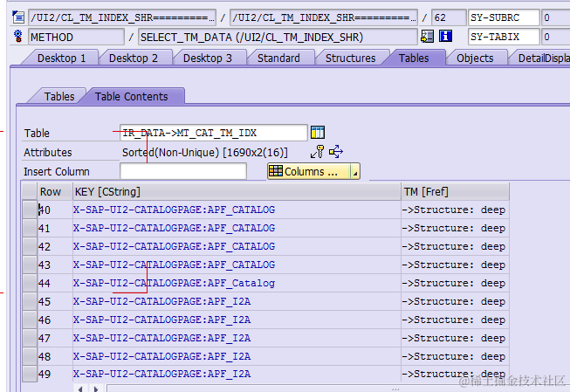The height and width of the screenshot is (392, 570).
Task: Click the Structure: deep reference in row 40
Action: pos(454,210)
